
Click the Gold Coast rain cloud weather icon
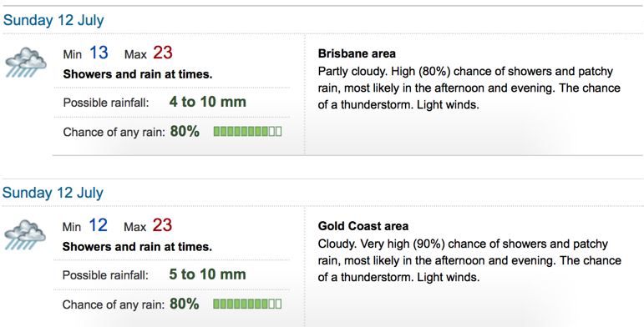pos(25,234)
